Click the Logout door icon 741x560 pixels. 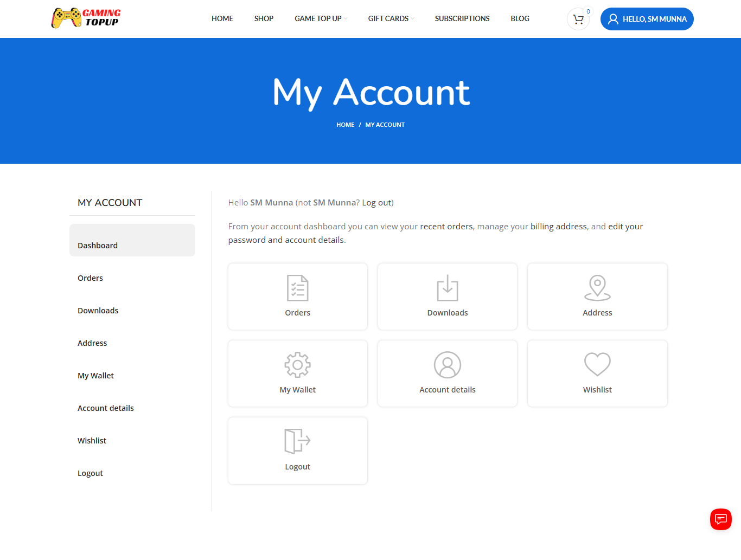pyautogui.click(x=298, y=441)
